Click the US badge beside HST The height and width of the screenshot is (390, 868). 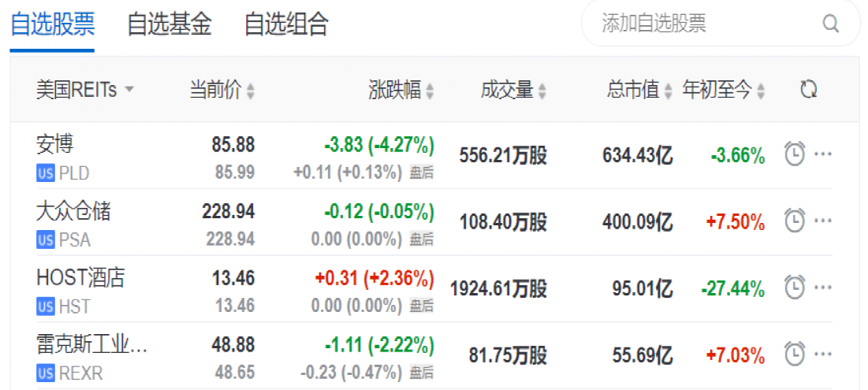(x=46, y=306)
